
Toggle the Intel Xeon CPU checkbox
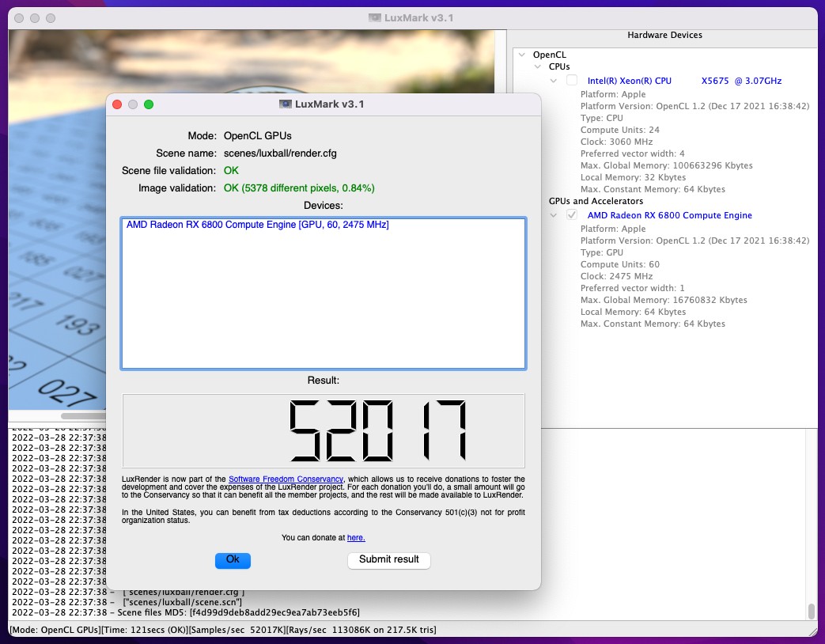(572, 81)
